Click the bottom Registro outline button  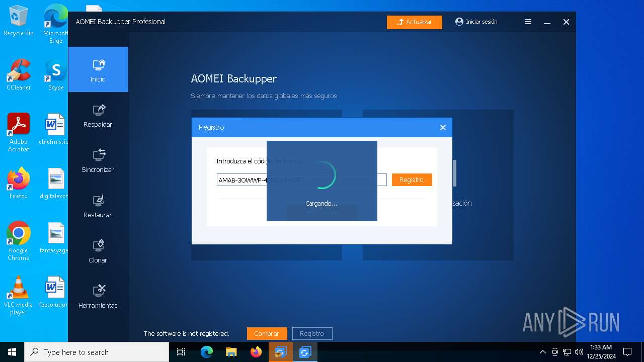(312, 333)
